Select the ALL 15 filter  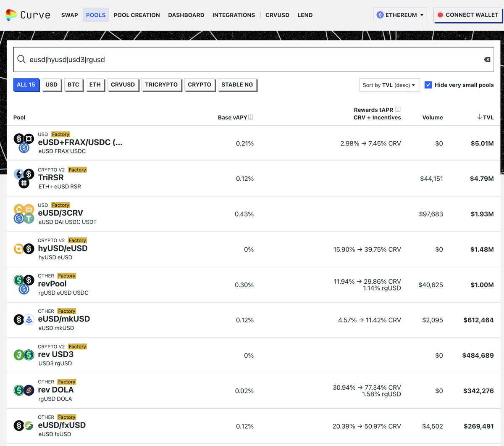26,84
